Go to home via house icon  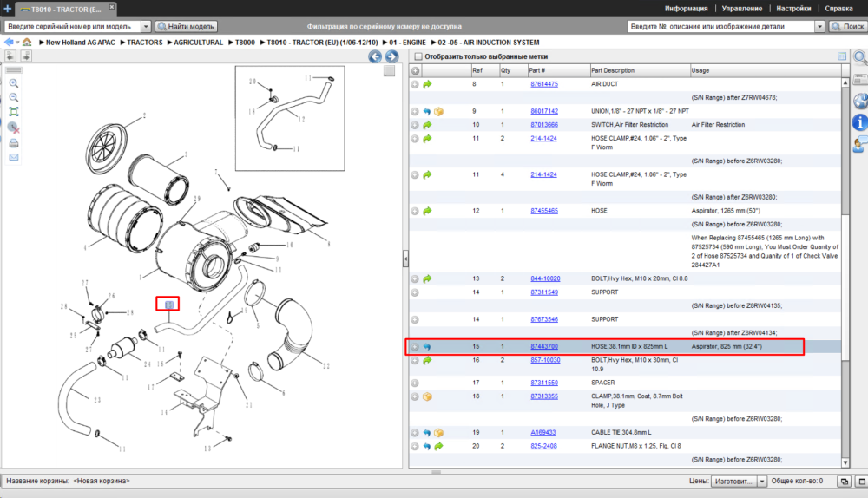click(x=27, y=42)
